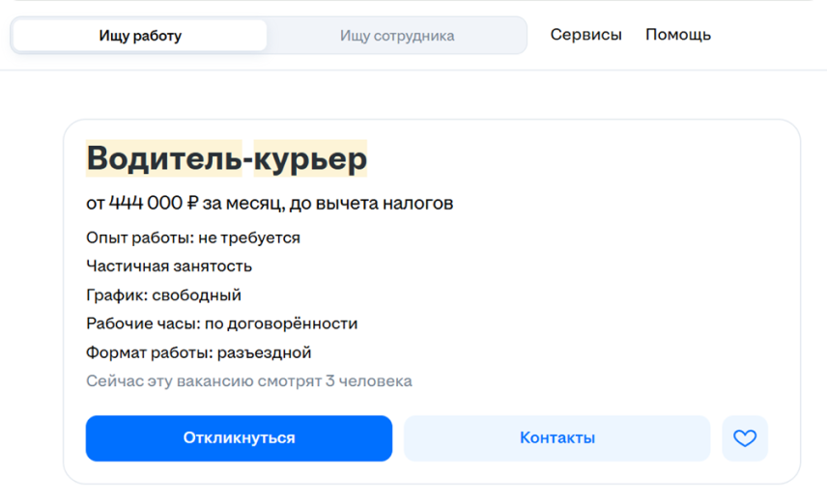The height and width of the screenshot is (504, 827).
Task: Click Формат работы: разъездной line
Action: pyautogui.click(x=198, y=352)
